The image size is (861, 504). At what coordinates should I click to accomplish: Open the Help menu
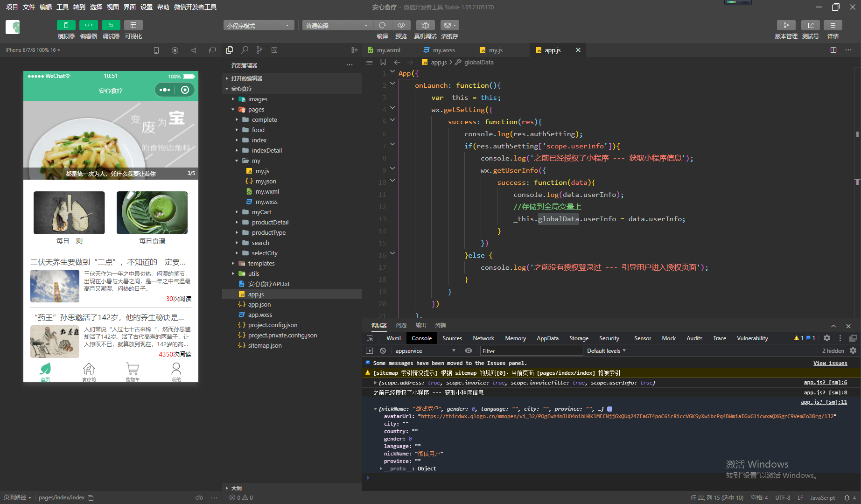163,7
